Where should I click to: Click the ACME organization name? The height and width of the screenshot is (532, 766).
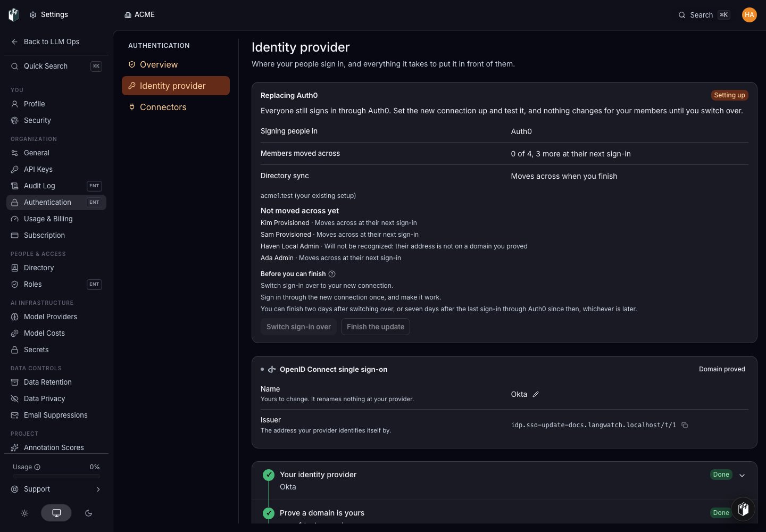pyautogui.click(x=145, y=15)
